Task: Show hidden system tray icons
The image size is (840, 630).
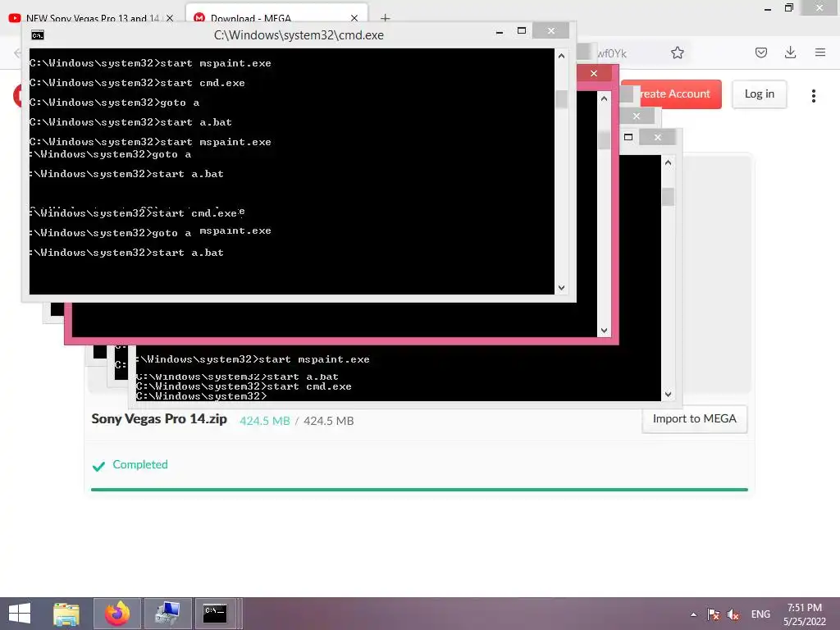Action: tap(694, 614)
